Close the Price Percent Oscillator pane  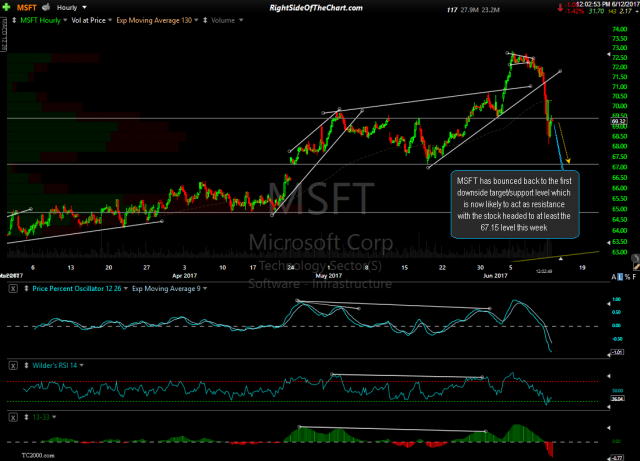[13, 289]
